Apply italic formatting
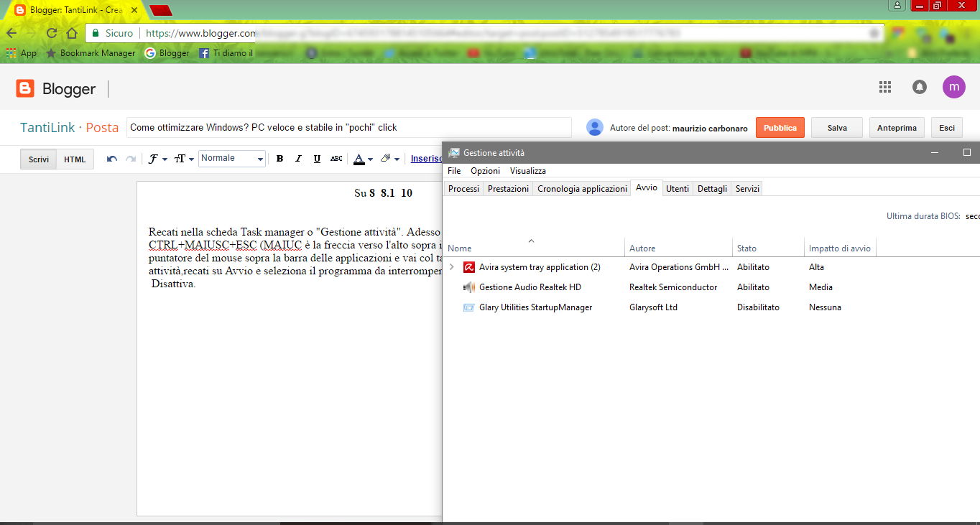 coord(299,159)
